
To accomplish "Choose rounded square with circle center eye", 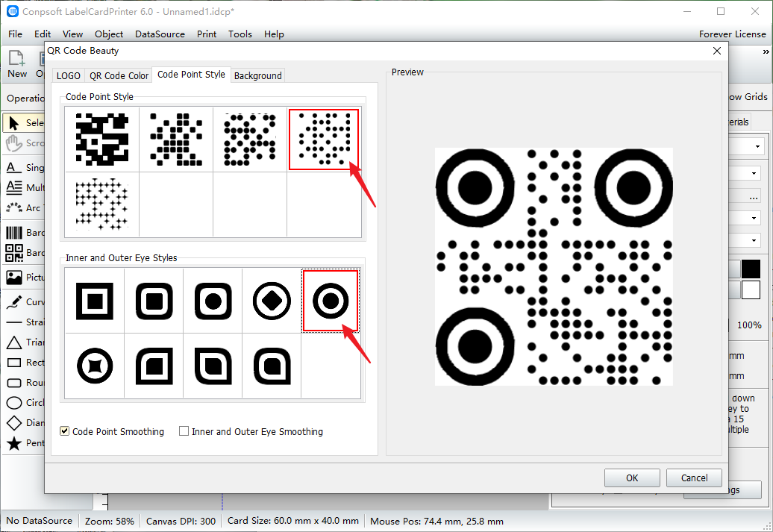I will 213,301.
